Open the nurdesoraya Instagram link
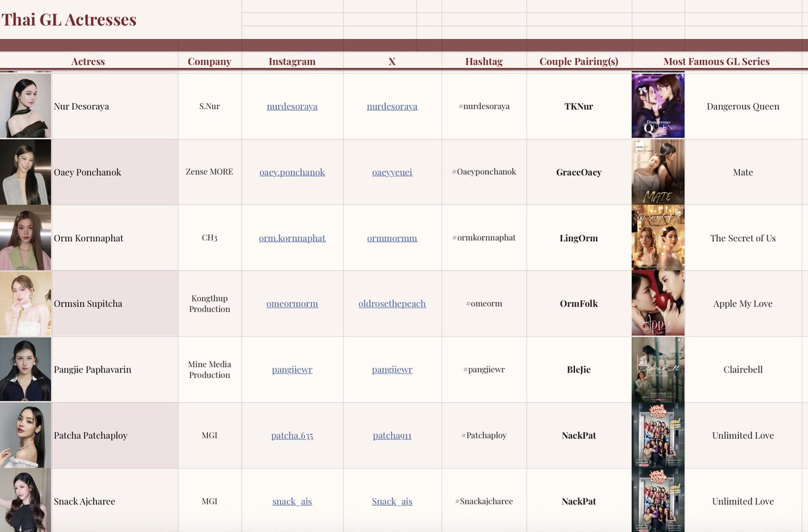Image resolution: width=808 pixels, height=532 pixels. tap(292, 106)
